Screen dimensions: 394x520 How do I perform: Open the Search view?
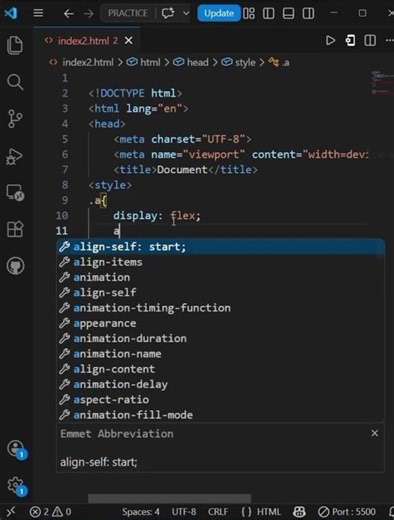pyautogui.click(x=15, y=82)
